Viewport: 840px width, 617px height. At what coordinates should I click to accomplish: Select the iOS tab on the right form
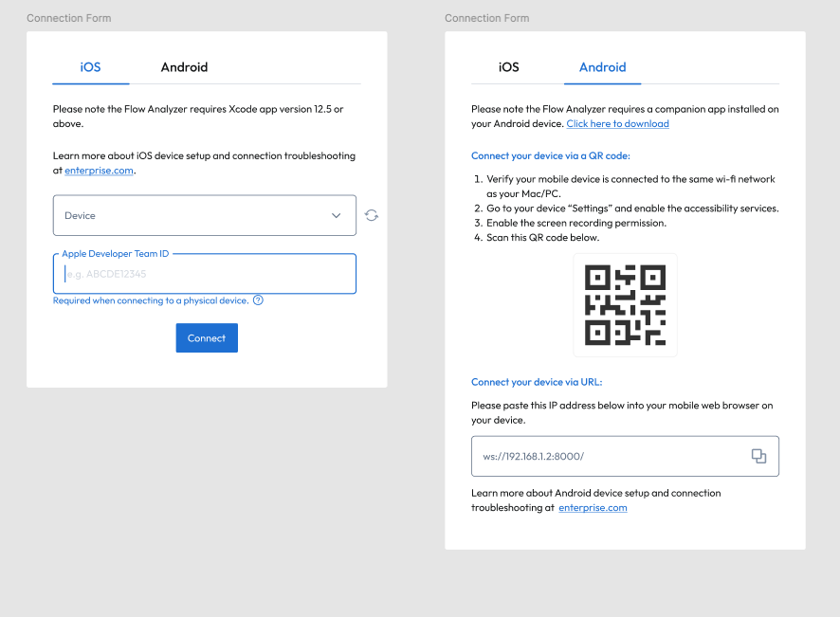508,67
